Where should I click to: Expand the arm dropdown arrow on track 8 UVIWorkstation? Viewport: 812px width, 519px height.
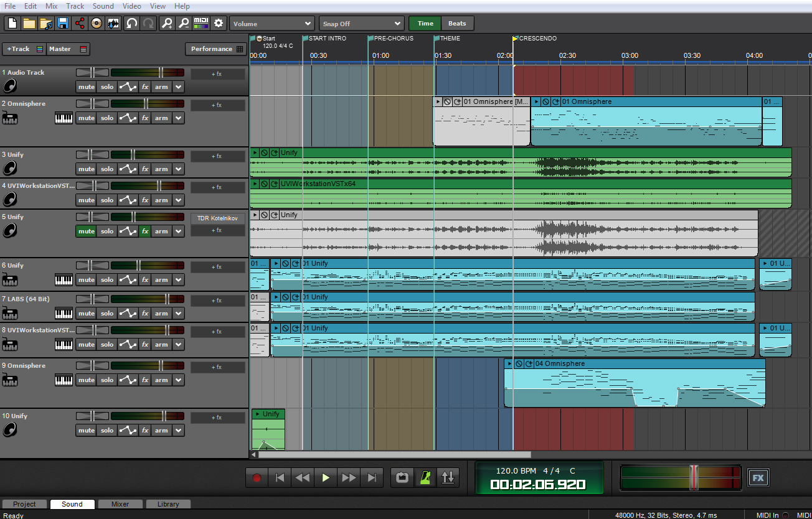pyautogui.click(x=179, y=345)
